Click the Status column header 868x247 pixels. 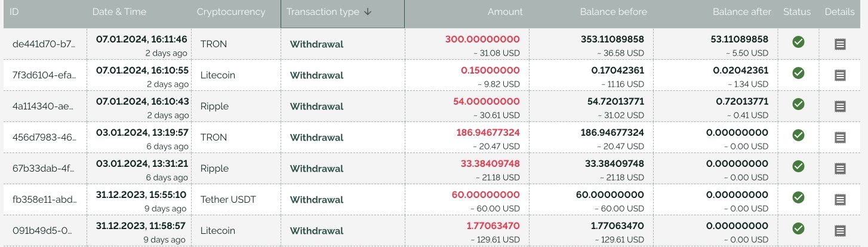(797, 12)
